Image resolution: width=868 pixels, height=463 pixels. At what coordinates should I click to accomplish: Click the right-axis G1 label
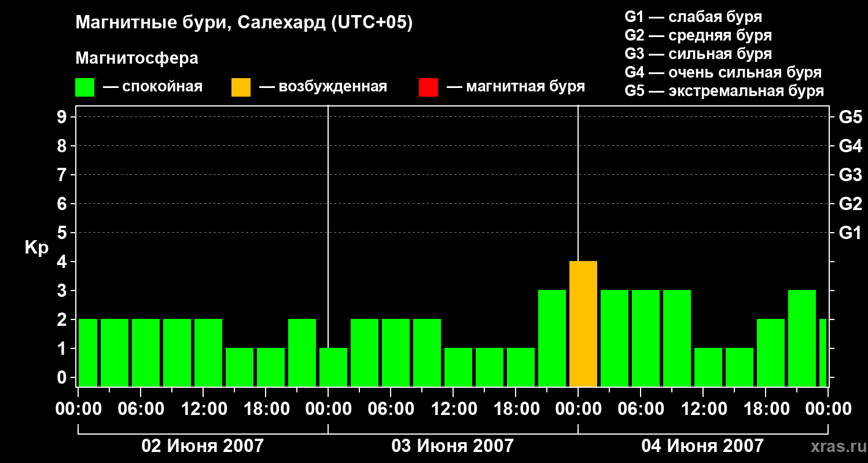tap(850, 233)
